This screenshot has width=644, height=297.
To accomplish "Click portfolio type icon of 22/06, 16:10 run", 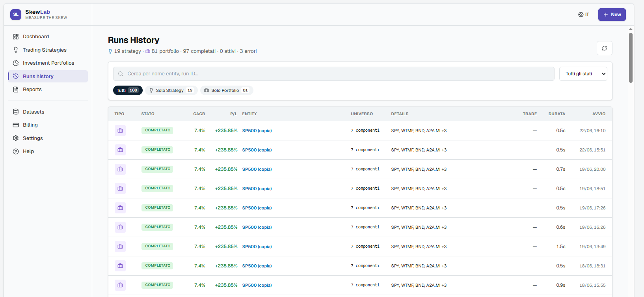I will [x=120, y=131].
